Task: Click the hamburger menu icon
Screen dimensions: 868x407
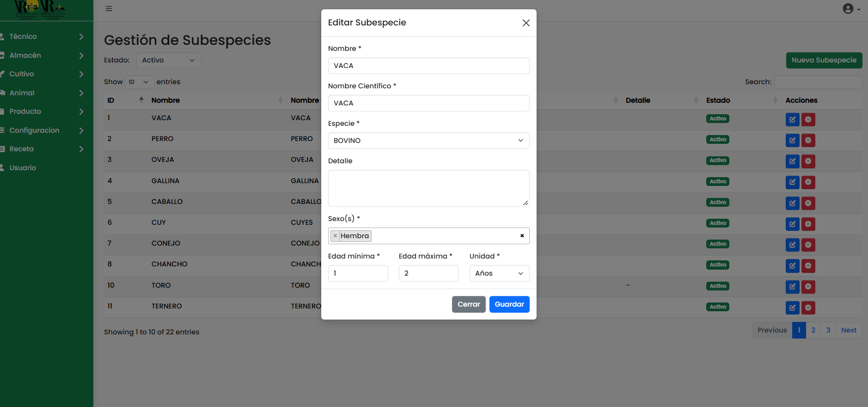Action: click(x=109, y=9)
